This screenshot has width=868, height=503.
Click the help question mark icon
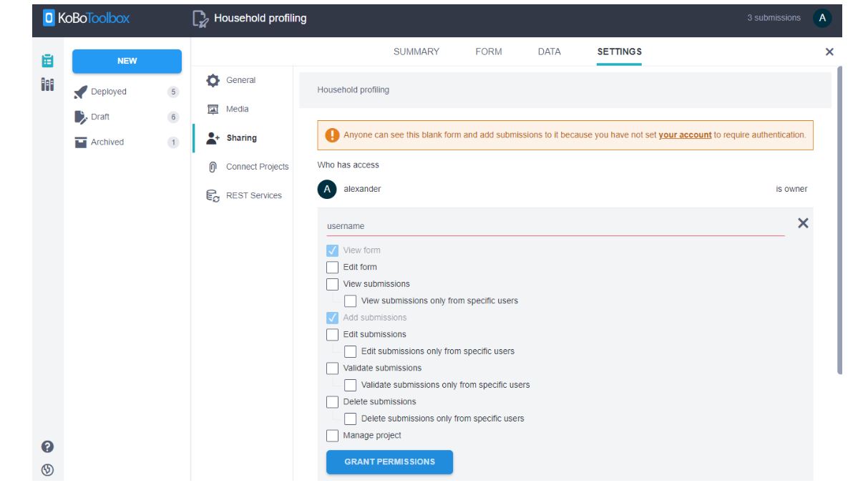[x=47, y=446]
